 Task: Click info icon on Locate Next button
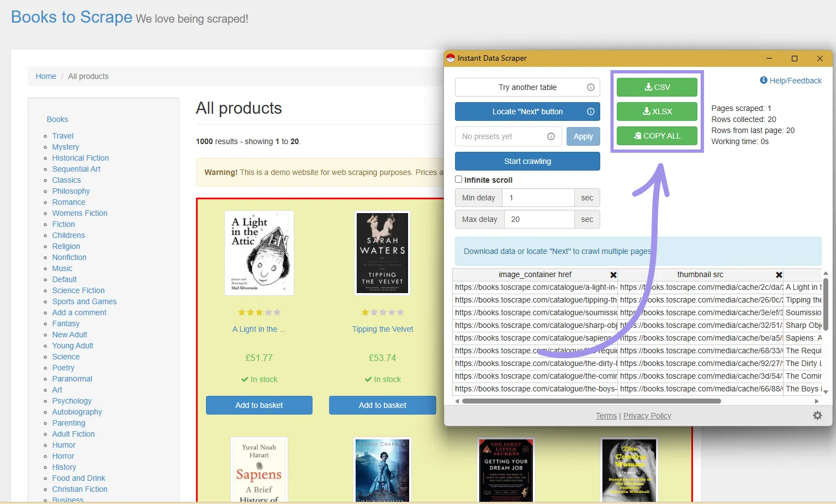point(590,112)
